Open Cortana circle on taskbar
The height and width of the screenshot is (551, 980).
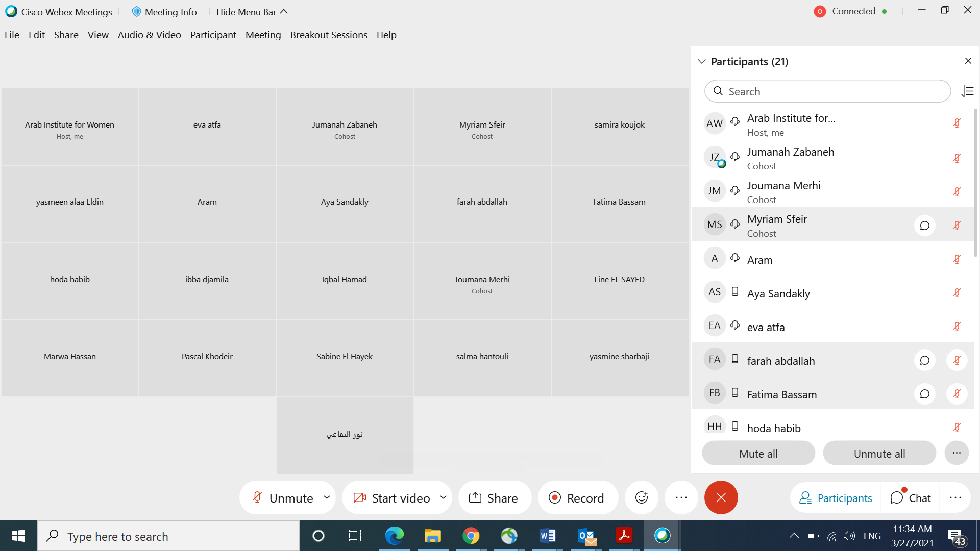(x=318, y=536)
